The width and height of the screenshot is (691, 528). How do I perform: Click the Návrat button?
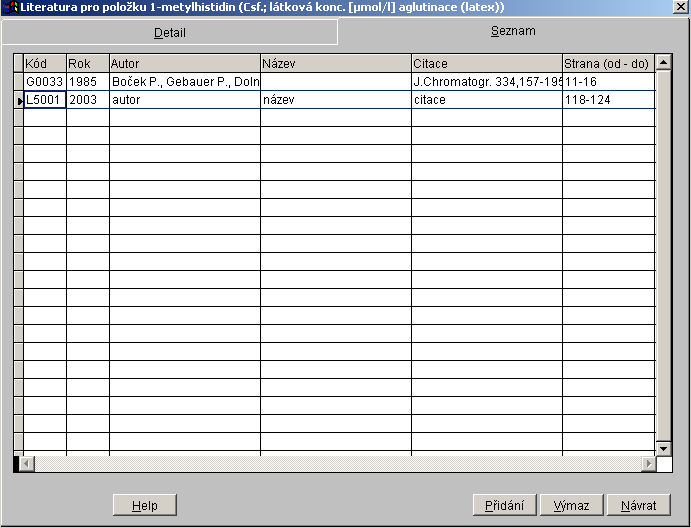(638, 506)
